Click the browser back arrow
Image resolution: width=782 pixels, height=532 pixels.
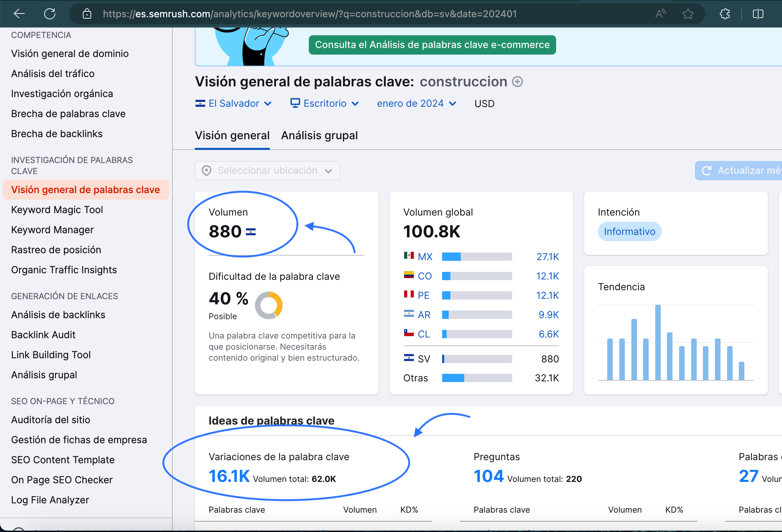(x=19, y=14)
